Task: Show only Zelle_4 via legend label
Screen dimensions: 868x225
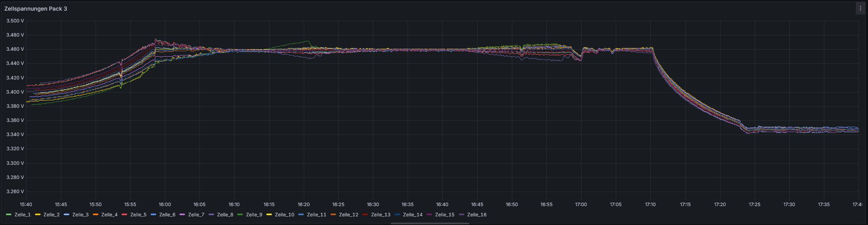Action: [109, 215]
